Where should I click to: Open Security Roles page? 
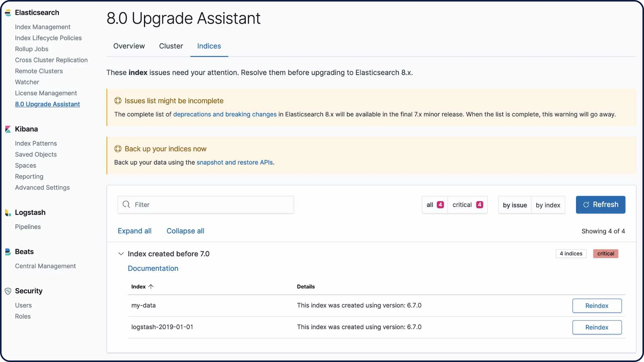23,316
